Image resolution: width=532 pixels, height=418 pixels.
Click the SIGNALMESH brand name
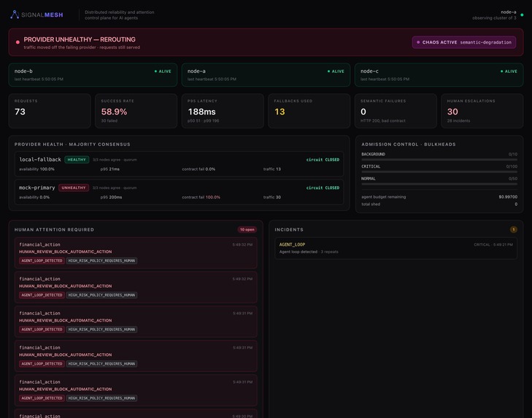[42, 15]
